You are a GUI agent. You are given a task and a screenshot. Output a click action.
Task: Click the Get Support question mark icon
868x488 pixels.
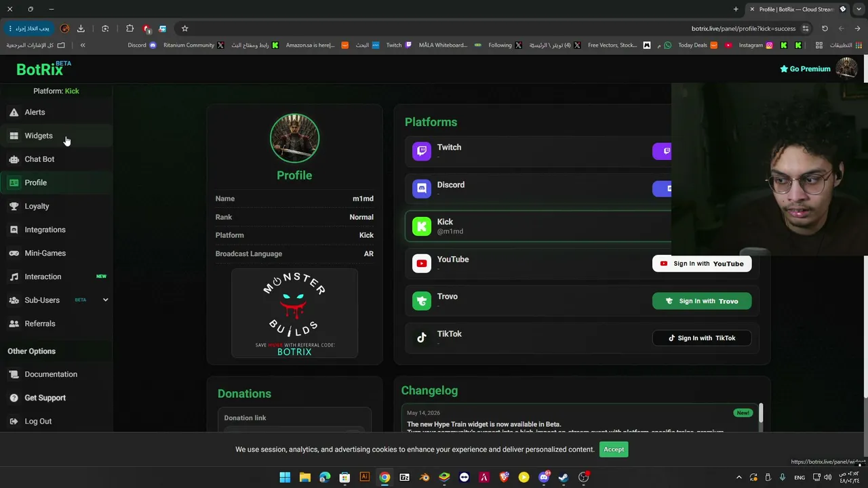tap(14, 398)
